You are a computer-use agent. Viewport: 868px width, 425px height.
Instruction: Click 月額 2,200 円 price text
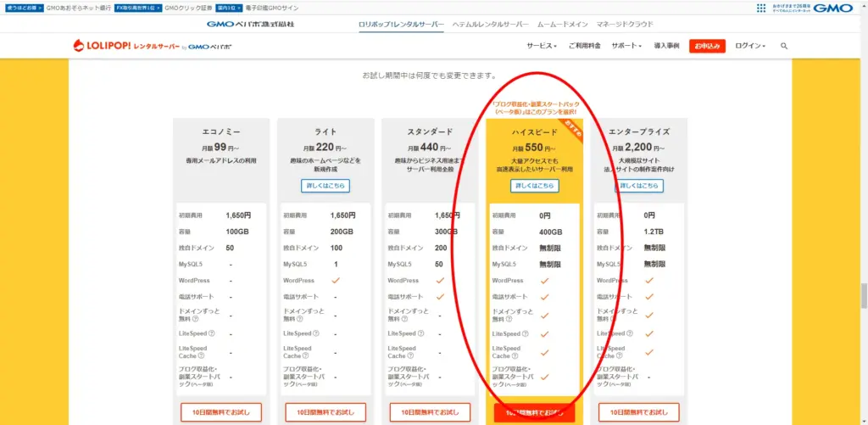coord(639,148)
